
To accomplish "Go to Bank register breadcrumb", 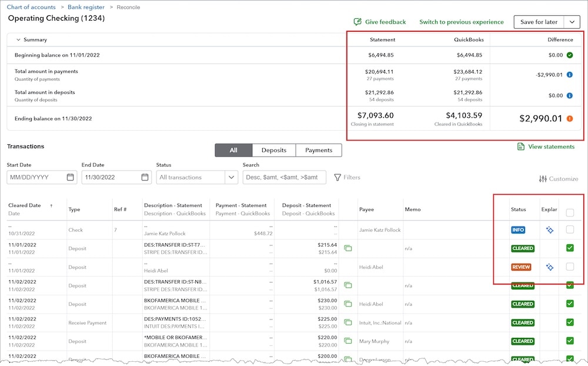I will (86, 7).
